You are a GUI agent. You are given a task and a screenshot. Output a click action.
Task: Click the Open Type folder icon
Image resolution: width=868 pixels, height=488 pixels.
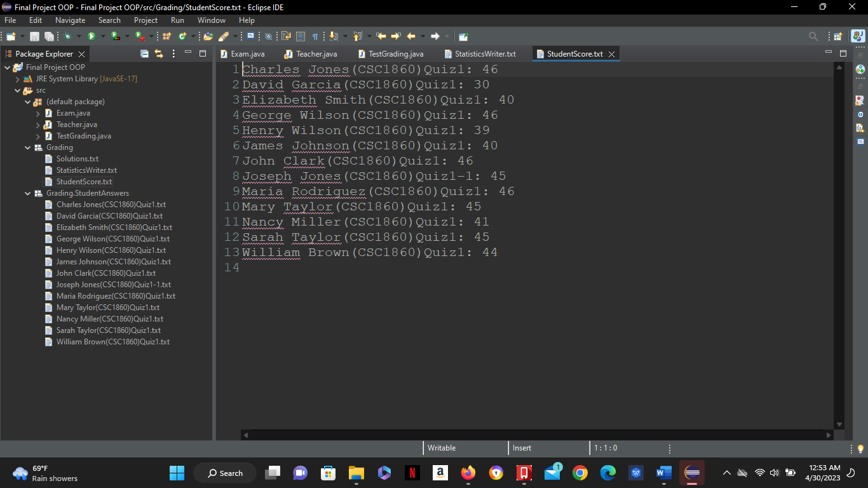click(x=208, y=36)
